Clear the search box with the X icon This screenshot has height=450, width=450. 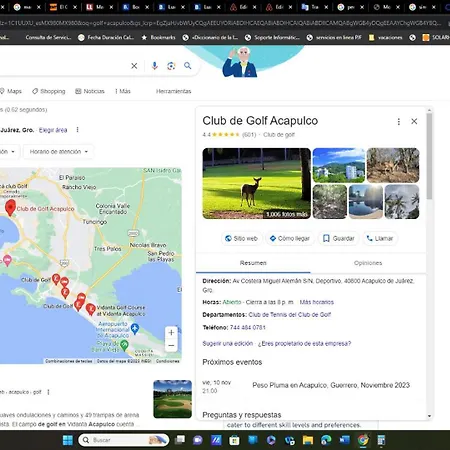[x=134, y=66]
